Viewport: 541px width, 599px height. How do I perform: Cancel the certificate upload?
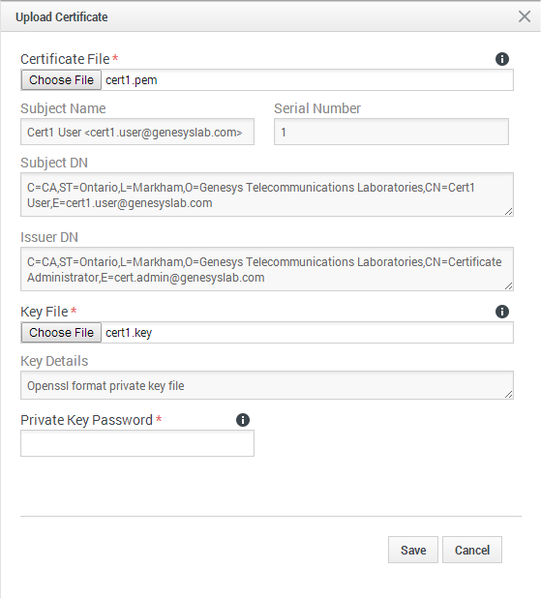pyautogui.click(x=472, y=550)
